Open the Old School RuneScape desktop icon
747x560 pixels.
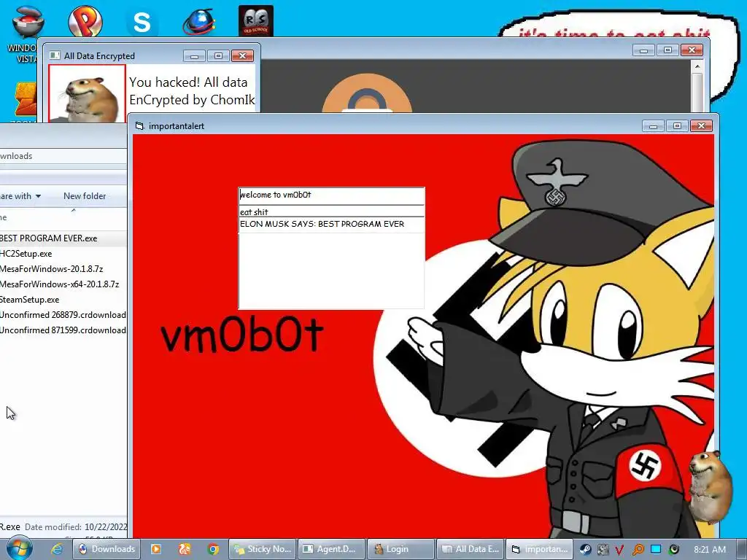256,21
